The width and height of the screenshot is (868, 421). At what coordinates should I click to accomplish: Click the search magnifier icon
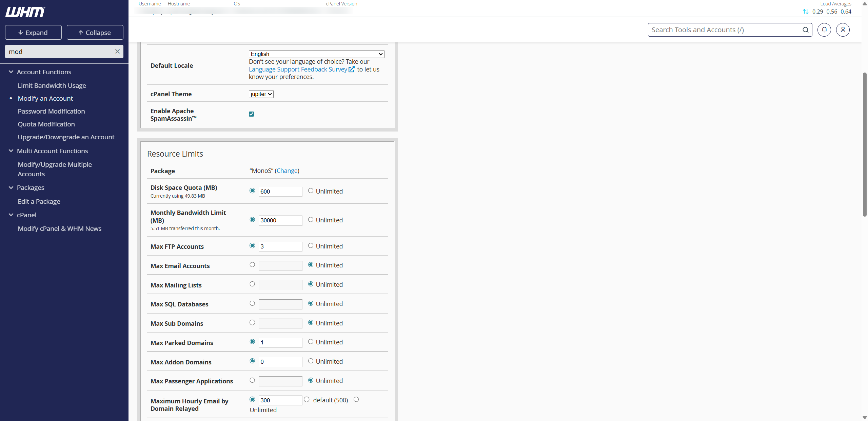point(805,30)
